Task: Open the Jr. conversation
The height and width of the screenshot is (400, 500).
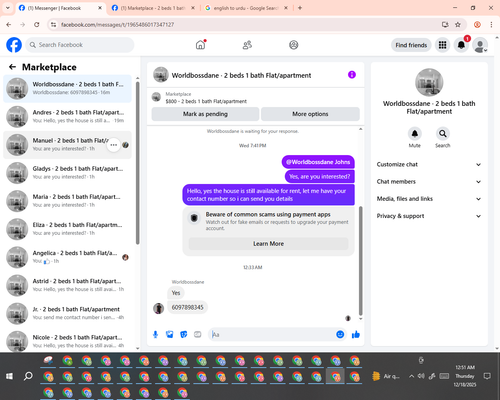Action: [67, 314]
